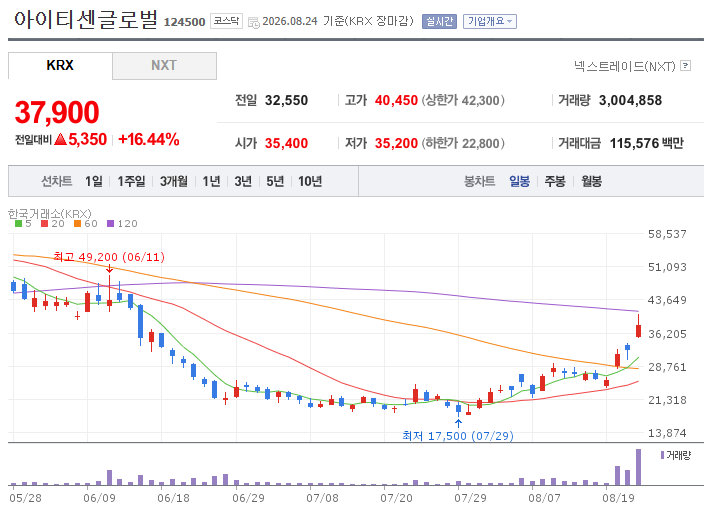Click the purple 120-day average legend swatch
The height and width of the screenshot is (509, 704).
pyautogui.click(x=110, y=224)
